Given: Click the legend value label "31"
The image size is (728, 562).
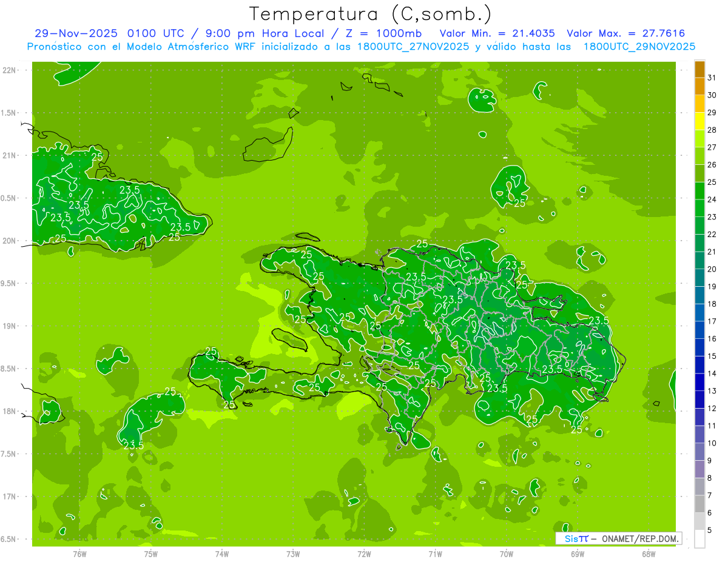Looking at the screenshot, I should (712, 78).
